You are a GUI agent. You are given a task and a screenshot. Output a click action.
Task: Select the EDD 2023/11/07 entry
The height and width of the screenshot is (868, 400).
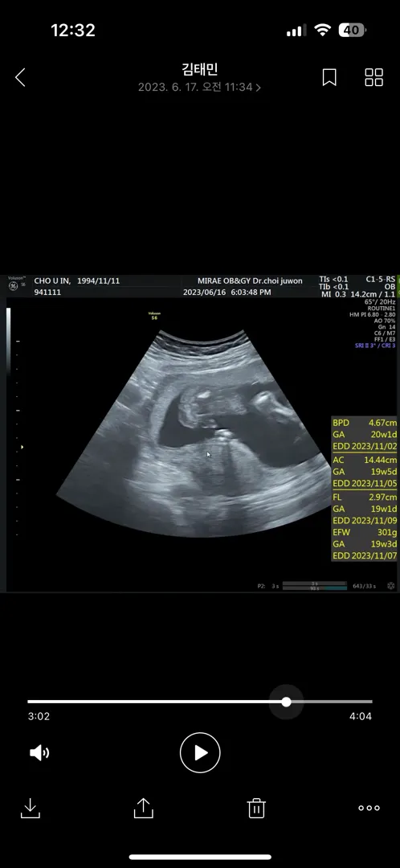point(365,556)
